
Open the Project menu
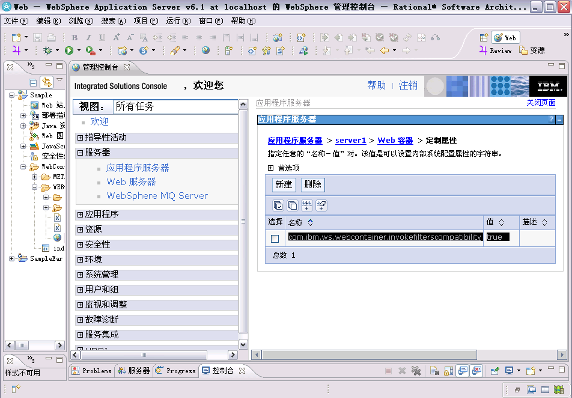click(x=146, y=21)
